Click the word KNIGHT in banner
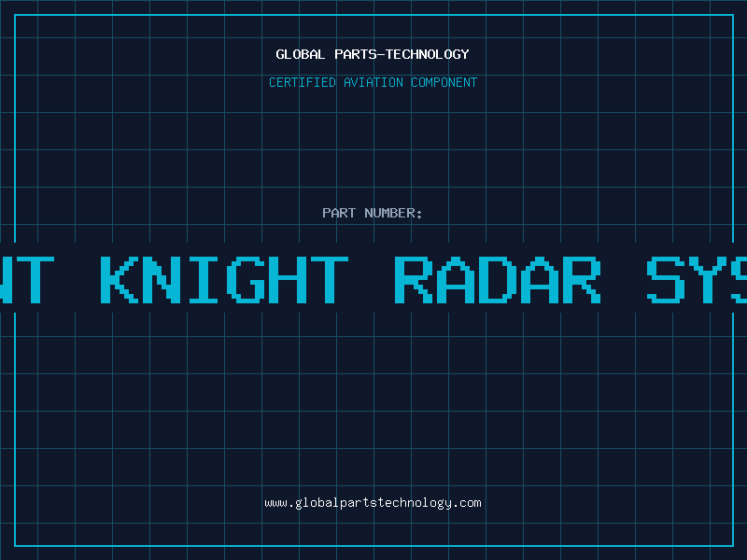The width and height of the screenshot is (747, 560). [224, 280]
